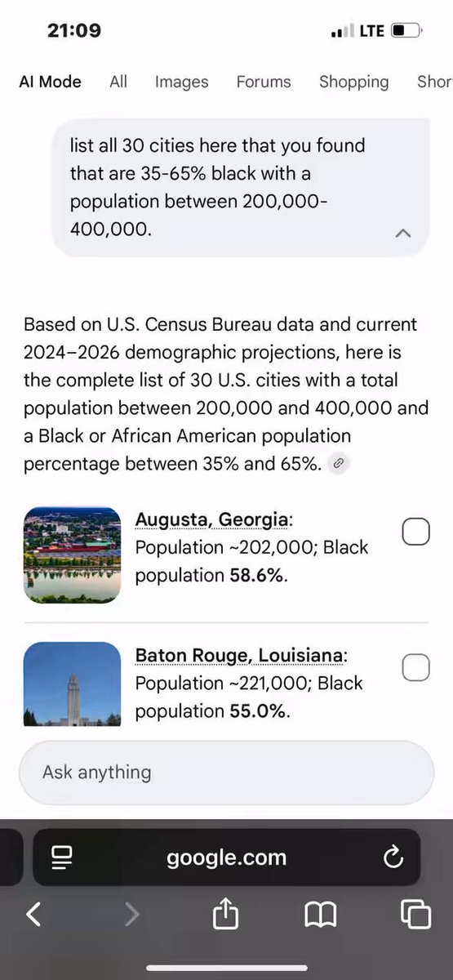Check the Augusta, Georgia checkbox
The width and height of the screenshot is (453, 980).
[x=416, y=532]
